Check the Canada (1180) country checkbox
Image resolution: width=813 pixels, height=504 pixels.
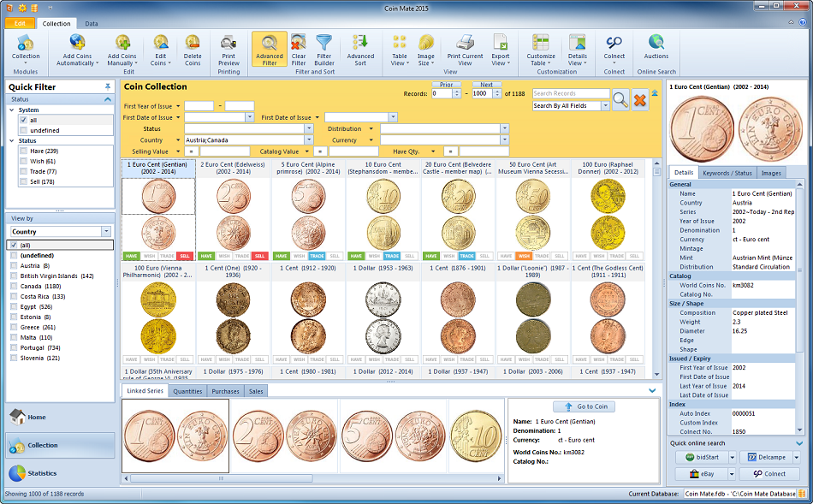tap(14, 286)
